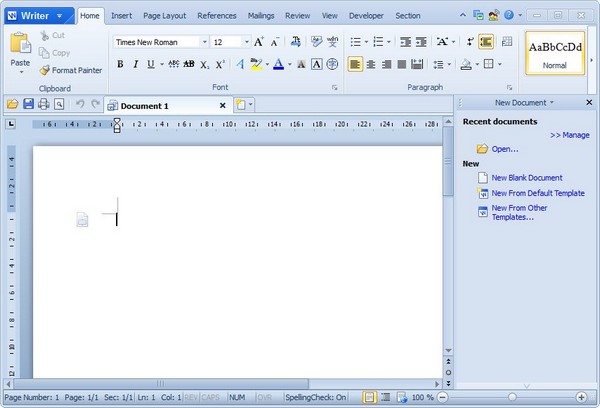Apply subscript formatting
The height and width of the screenshot is (408, 600).
[205, 64]
